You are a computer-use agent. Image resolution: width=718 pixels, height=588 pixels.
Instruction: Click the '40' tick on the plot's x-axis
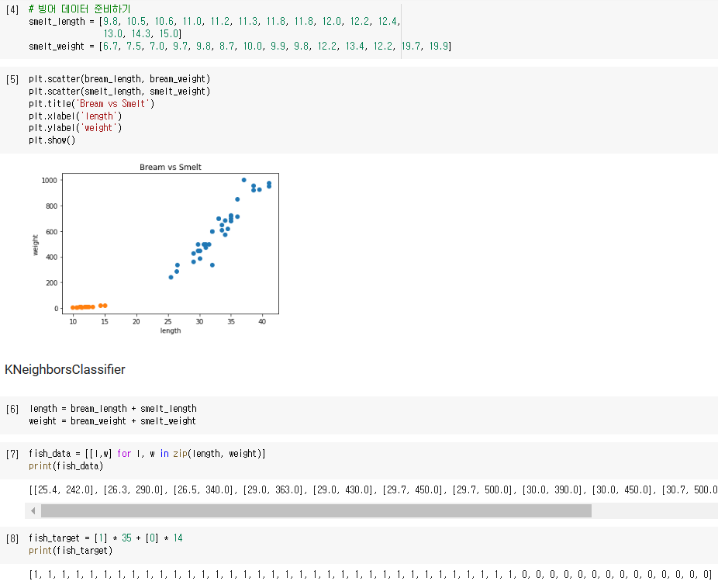[x=262, y=321]
